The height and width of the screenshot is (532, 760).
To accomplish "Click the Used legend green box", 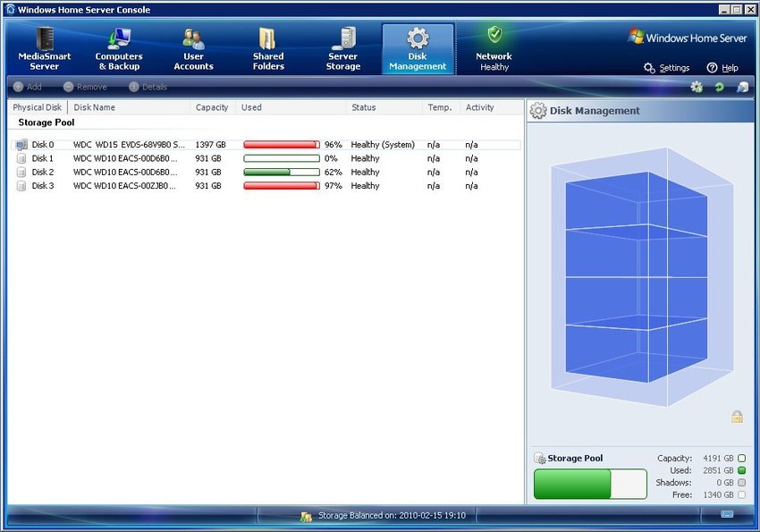I will pos(741,470).
